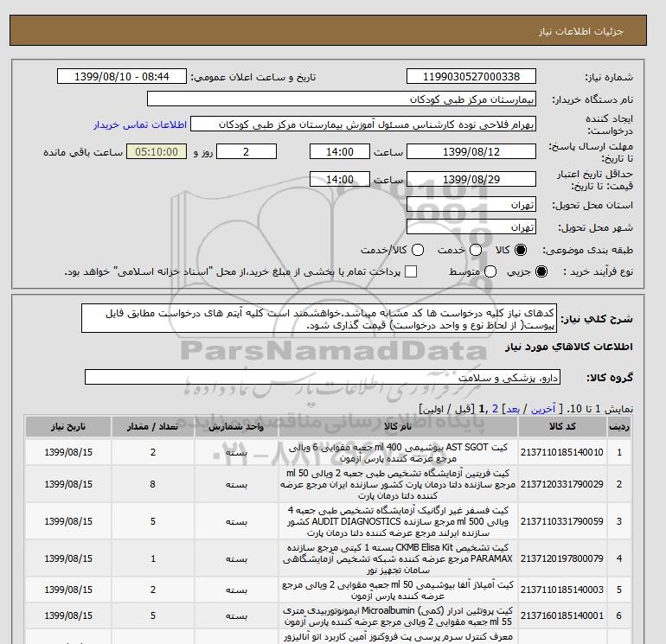Click the general description text box
This screenshot has height=644, width=666.
319,318
